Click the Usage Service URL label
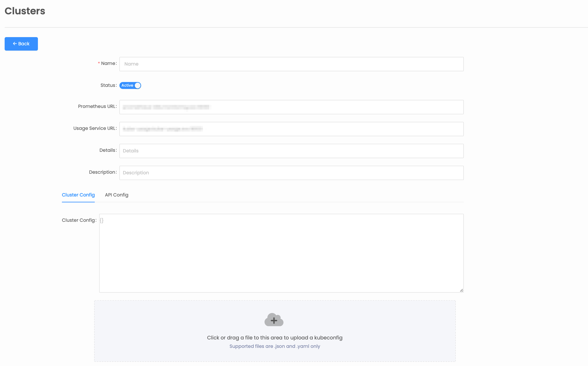This screenshot has height=366, width=588. point(95,128)
